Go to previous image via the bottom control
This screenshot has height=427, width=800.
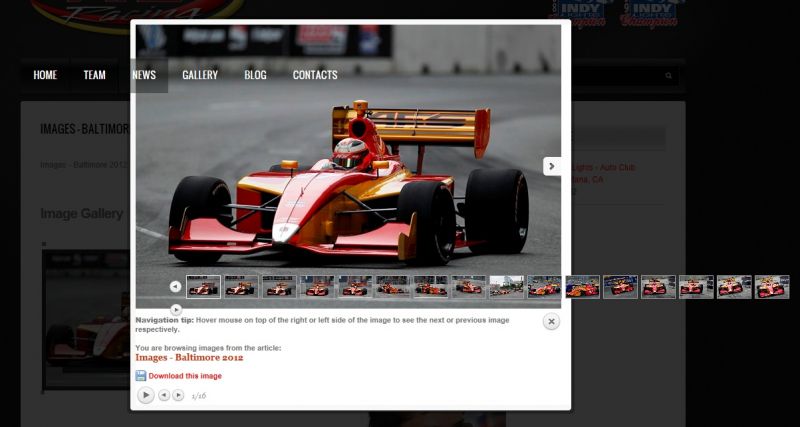click(164, 395)
